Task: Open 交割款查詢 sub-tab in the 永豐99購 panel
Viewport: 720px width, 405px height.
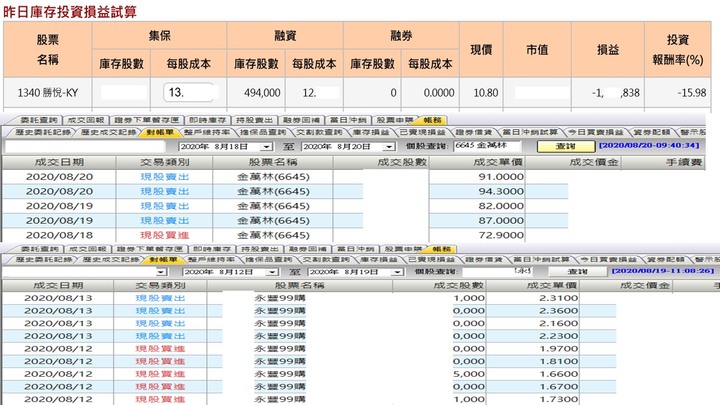Action: [x=326, y=259]
